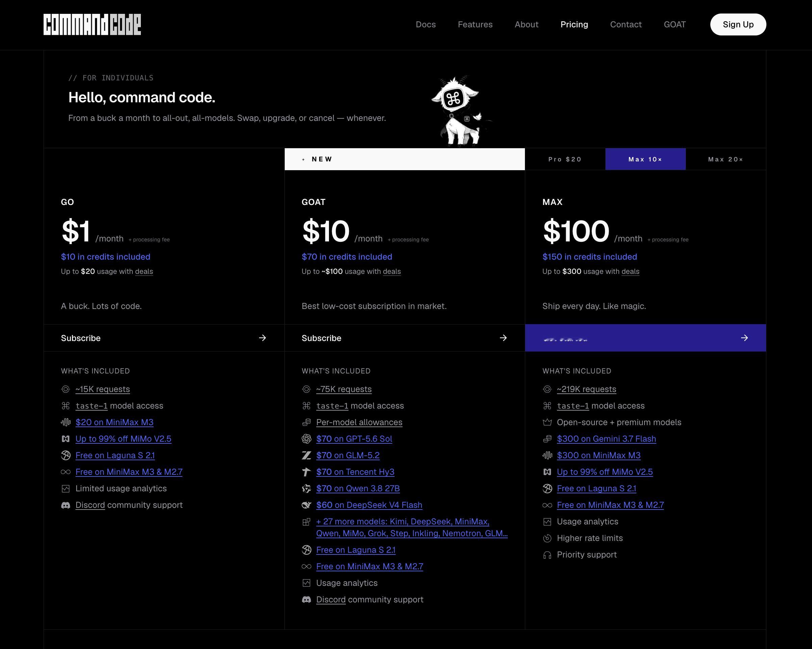Open the $70 on GLM-5.2 link
The image size is (812, 649).
(x=348, y=456)
